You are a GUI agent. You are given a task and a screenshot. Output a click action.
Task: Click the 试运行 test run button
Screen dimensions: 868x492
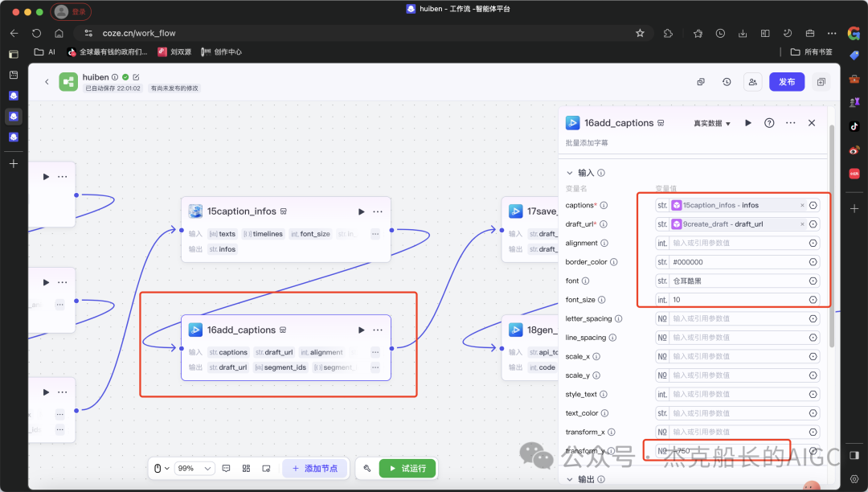(408, 468)
